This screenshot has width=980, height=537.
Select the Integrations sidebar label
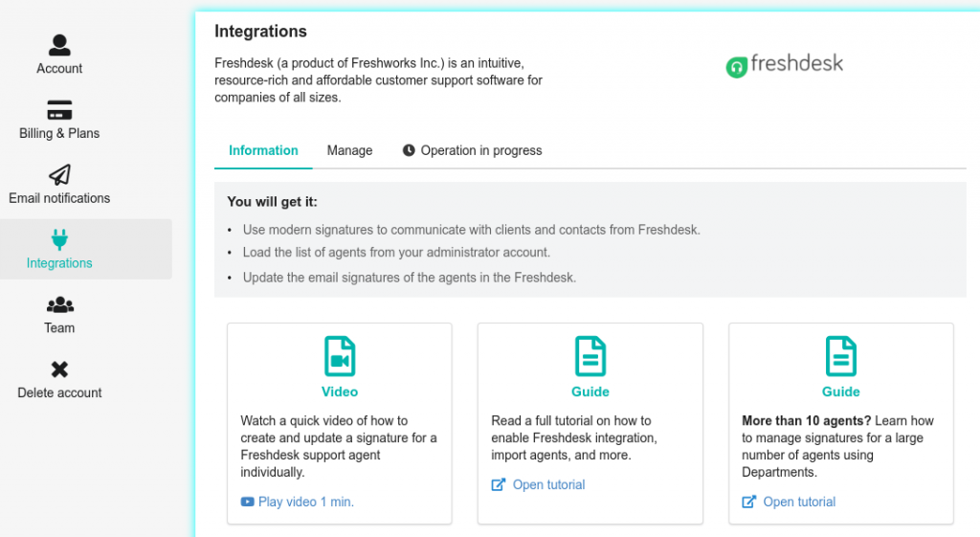pyautogui.click(x=59, y=263)
